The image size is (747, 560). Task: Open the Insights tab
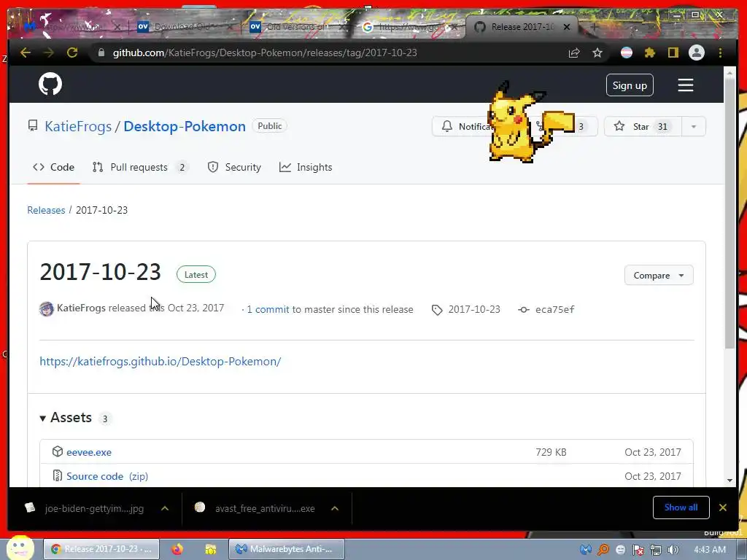click(x=306, y=167)
